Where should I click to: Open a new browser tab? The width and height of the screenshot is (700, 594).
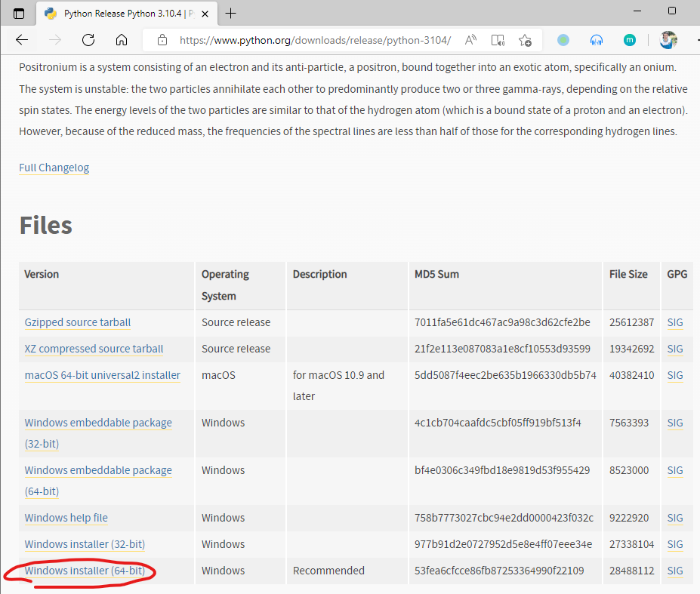tap(230, 14)
